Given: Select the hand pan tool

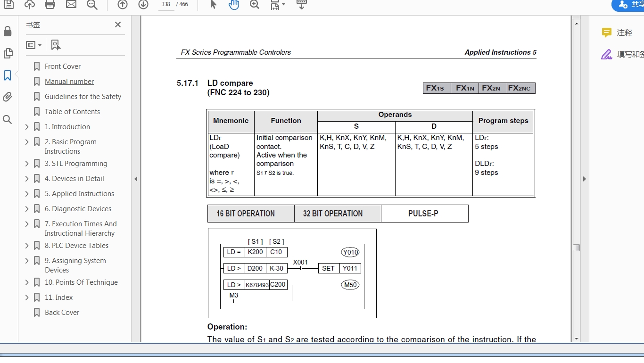Looking at the screenshot, I should (234, 4).
